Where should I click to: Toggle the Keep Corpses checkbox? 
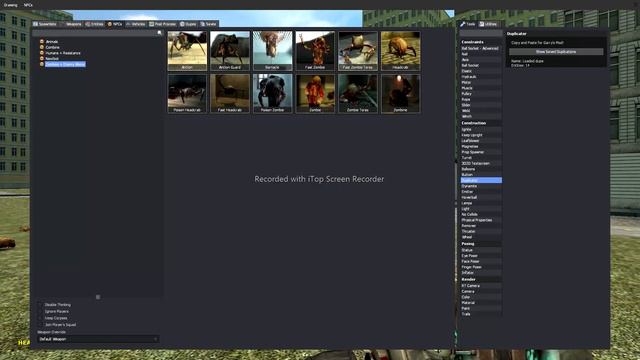pyautogui.click(x=40, y=318)
